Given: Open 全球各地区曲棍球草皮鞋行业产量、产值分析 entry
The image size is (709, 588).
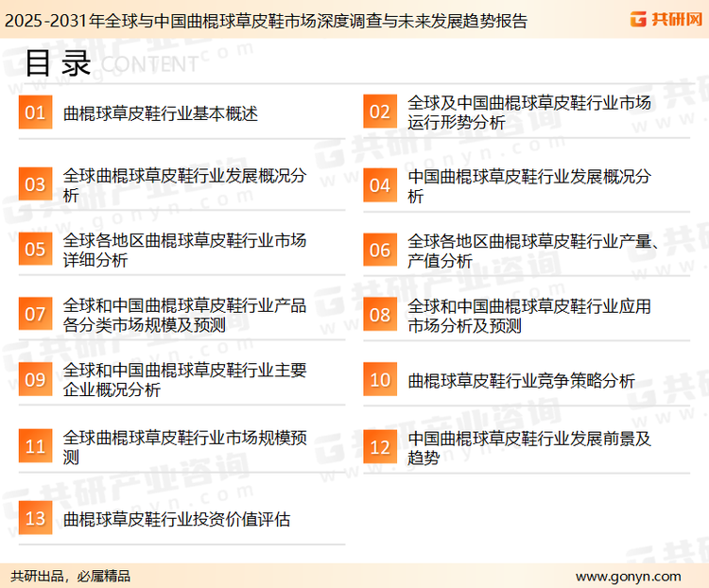Looking at the screenshot, I should (532, 251).
